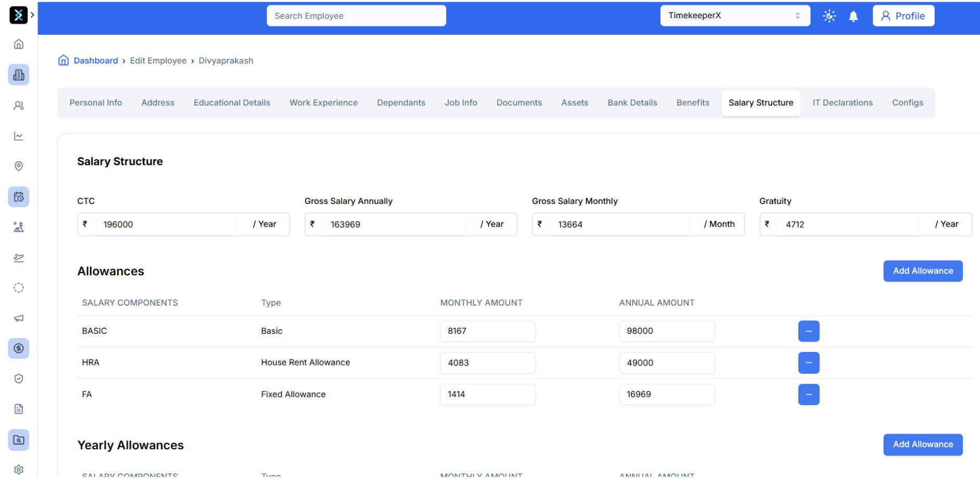Screen dimensions: 980x479
Task: Open the home icon in the sidebar
Action: [19, 44]
